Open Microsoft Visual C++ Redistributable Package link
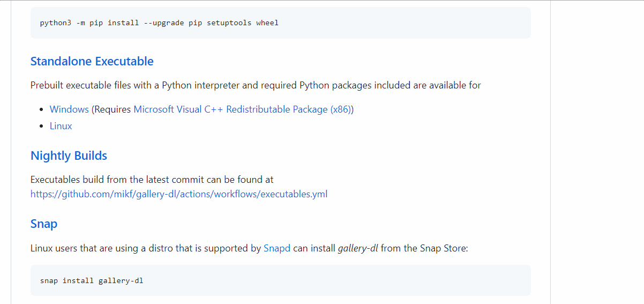The width and height of the screenshot is (644, 304). pyautogui.click(x=242, y=109)
